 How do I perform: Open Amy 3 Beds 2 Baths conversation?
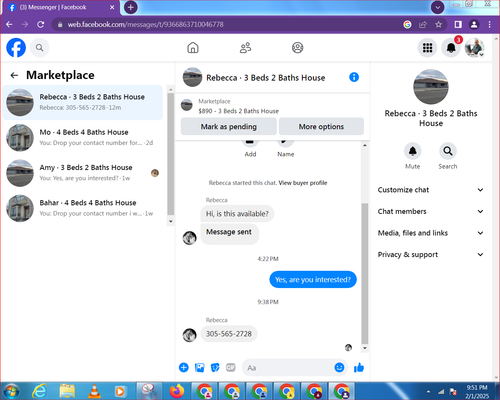tap(83, 173)
